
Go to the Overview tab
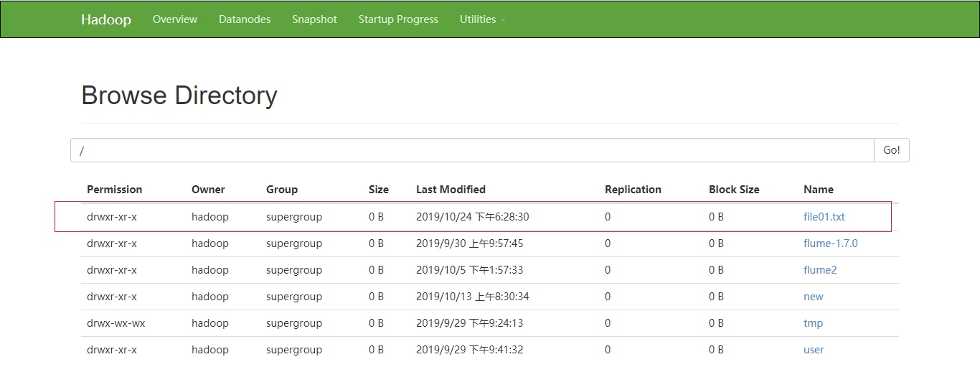[174, 19]
